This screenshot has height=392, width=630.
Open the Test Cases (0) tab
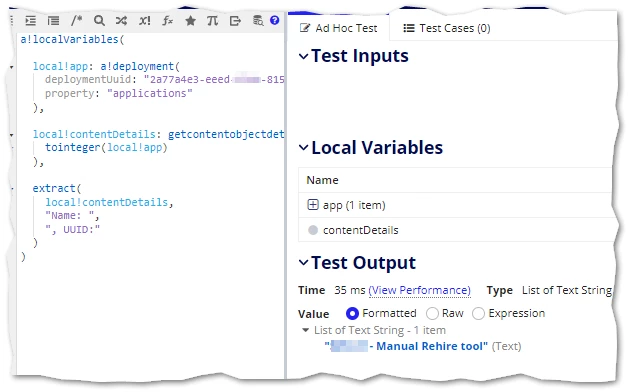click(x=446, y=28)
